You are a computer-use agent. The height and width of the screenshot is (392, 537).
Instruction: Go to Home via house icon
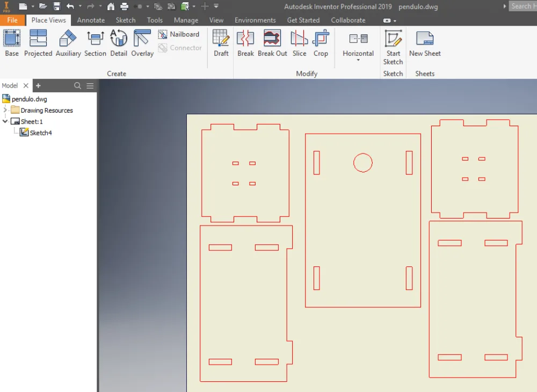[x=111, y=6]
